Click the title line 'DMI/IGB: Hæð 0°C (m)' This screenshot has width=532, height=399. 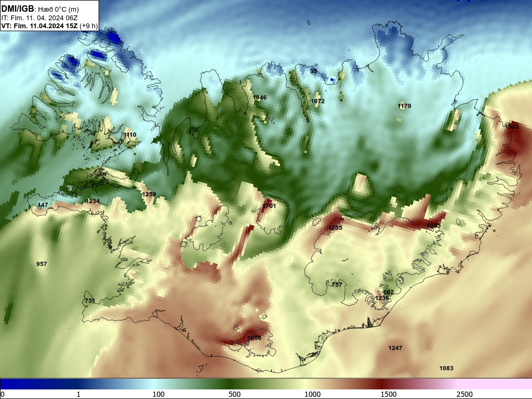(x=40, y=9)
